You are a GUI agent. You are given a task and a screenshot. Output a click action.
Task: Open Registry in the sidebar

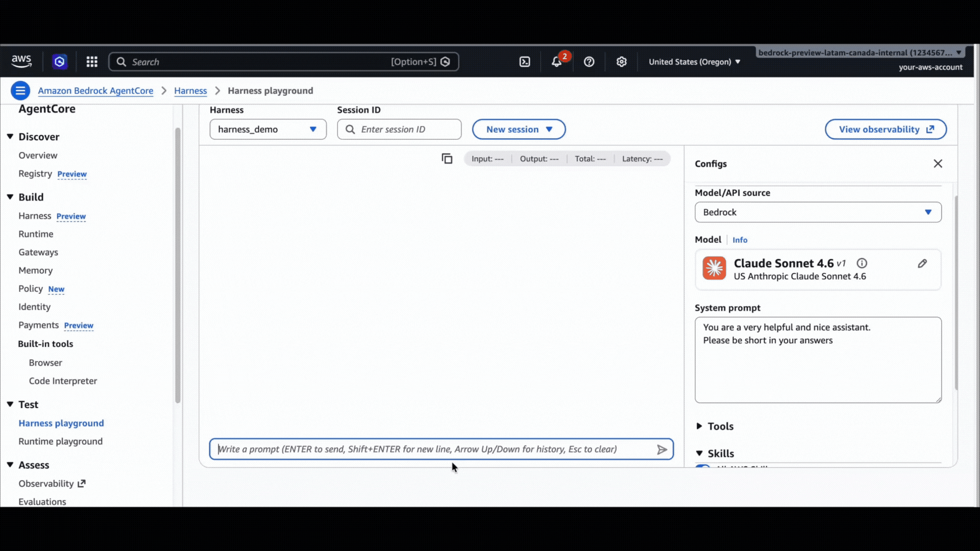coord(35,174)
